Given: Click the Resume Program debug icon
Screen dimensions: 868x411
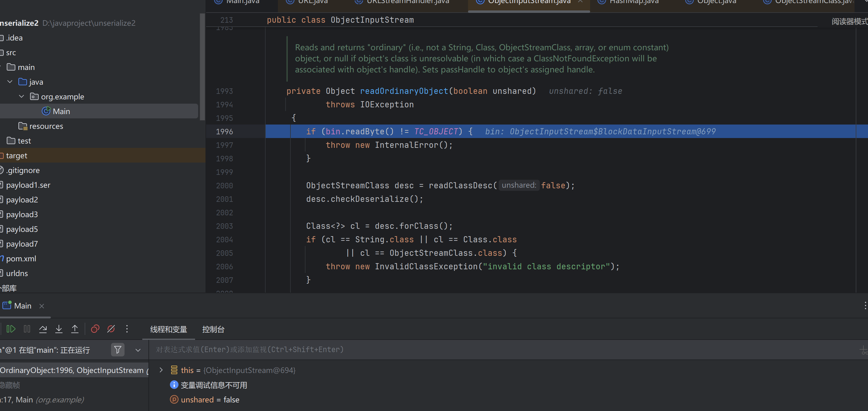Looking at the screenshot, I should (x=11, y=329).
